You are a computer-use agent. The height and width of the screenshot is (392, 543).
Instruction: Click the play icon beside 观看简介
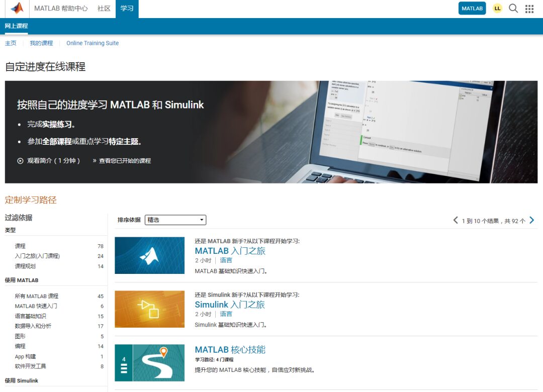(x=20, y=161)
